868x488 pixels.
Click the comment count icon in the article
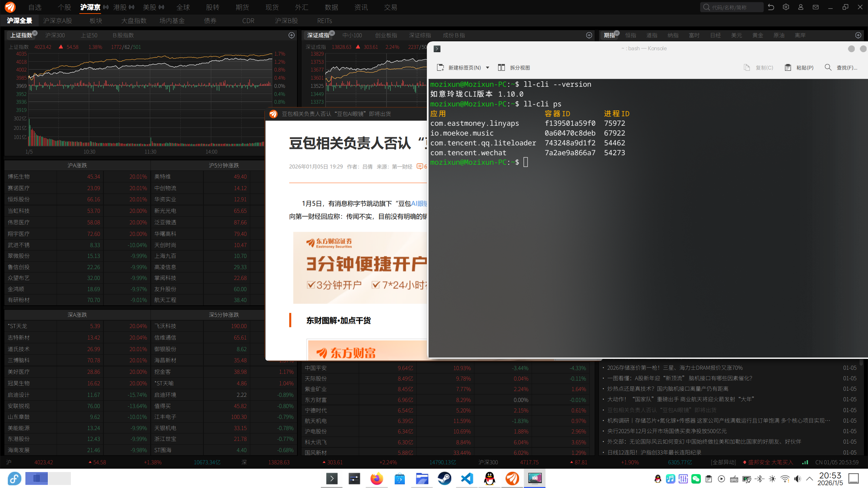(420, 166)
